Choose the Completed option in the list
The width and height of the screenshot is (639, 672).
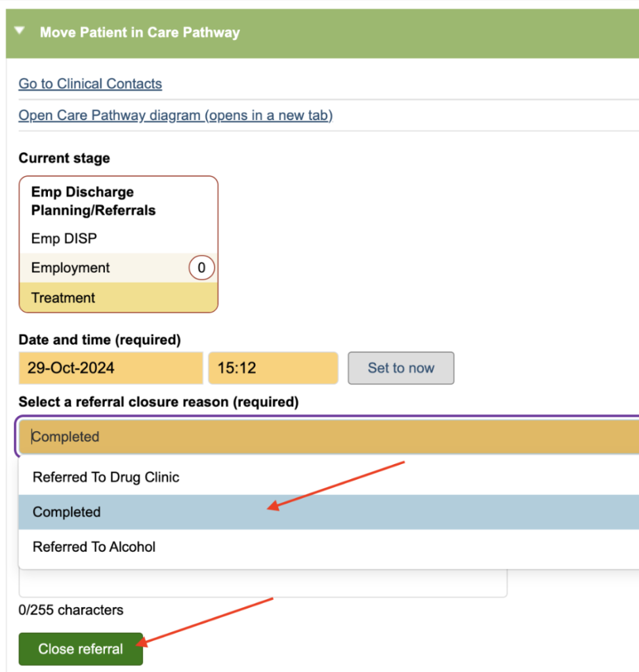[67, 513]
